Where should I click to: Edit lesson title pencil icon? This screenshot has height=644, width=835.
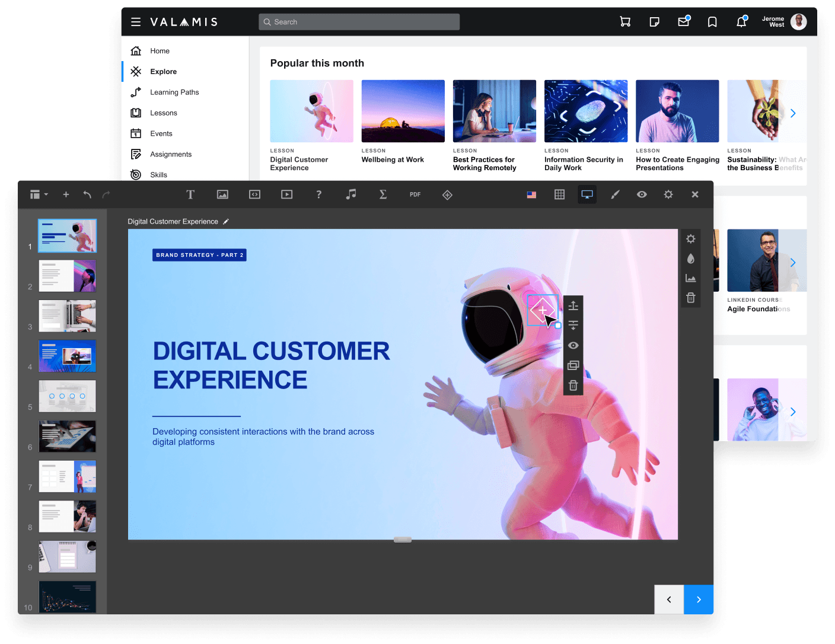tap(226, 222)
